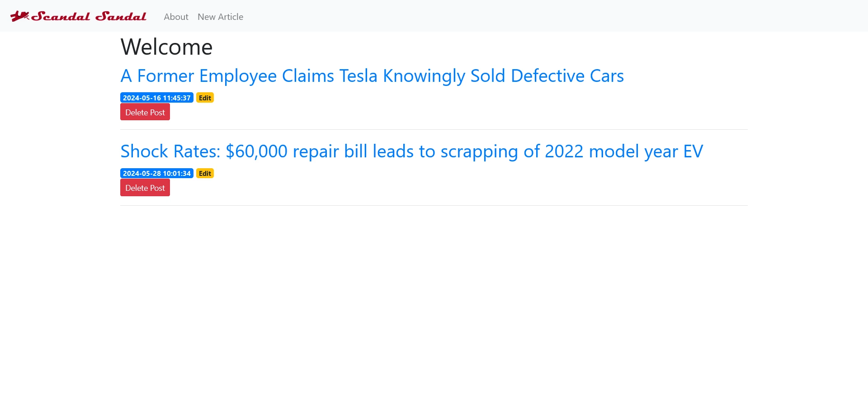This screenshot has width=868, height=397.
Task: Delete the Tesla defective cars post
Action: pos(145,112)
